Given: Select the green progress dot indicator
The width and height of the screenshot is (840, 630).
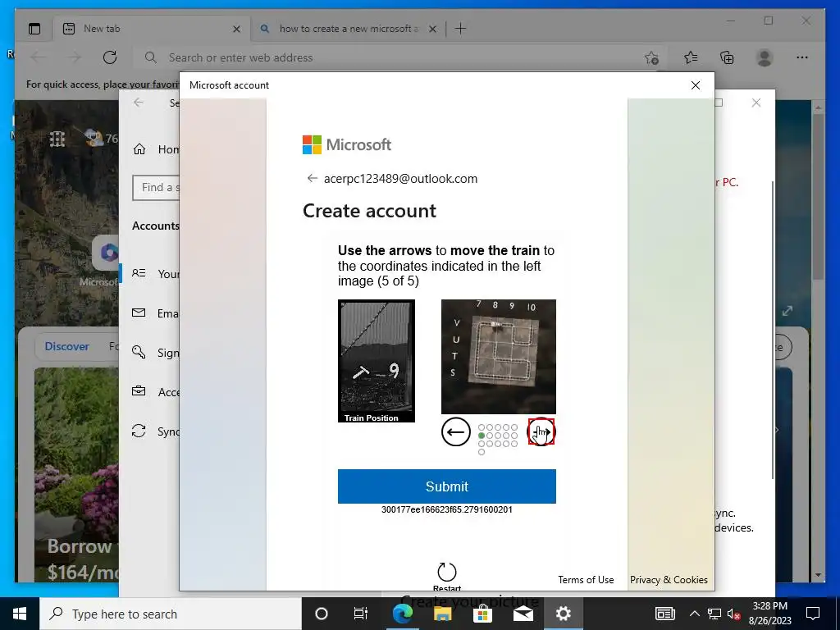Looking at the screenshot, I should tap(482, 436).
